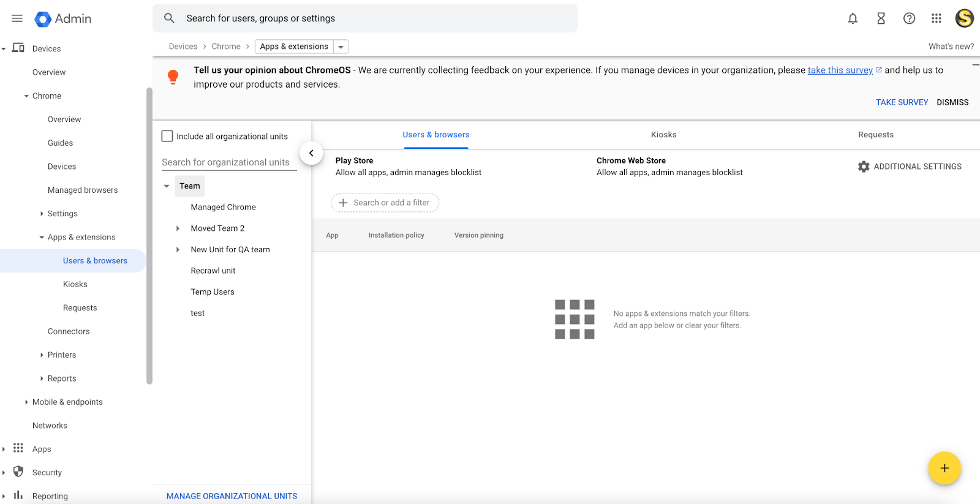The image size is (980, 504).
Task: Click the account profile avatar
Action: (964, 18)
